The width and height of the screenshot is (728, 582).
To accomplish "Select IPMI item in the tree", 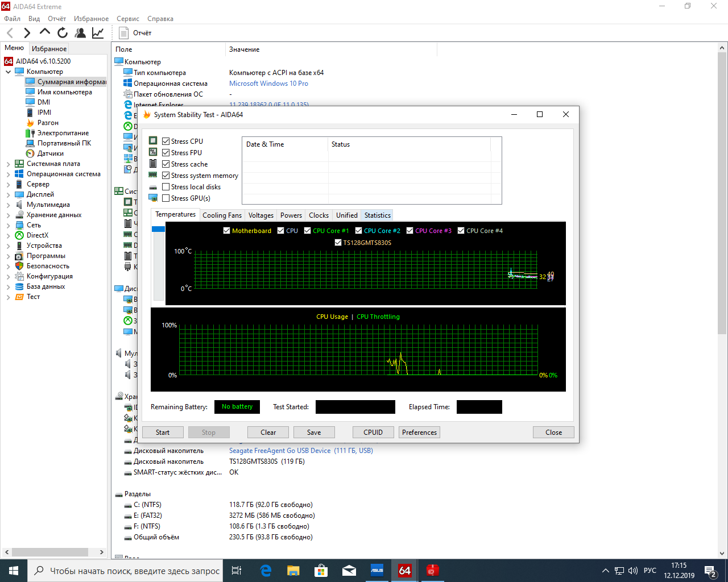I will 44,113.
